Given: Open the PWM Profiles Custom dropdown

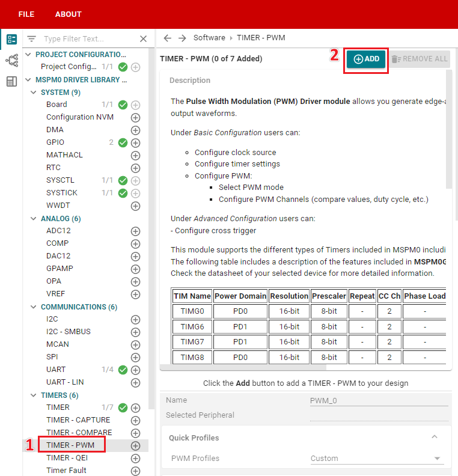Looking at the screenshot, I should click(377, 459).
